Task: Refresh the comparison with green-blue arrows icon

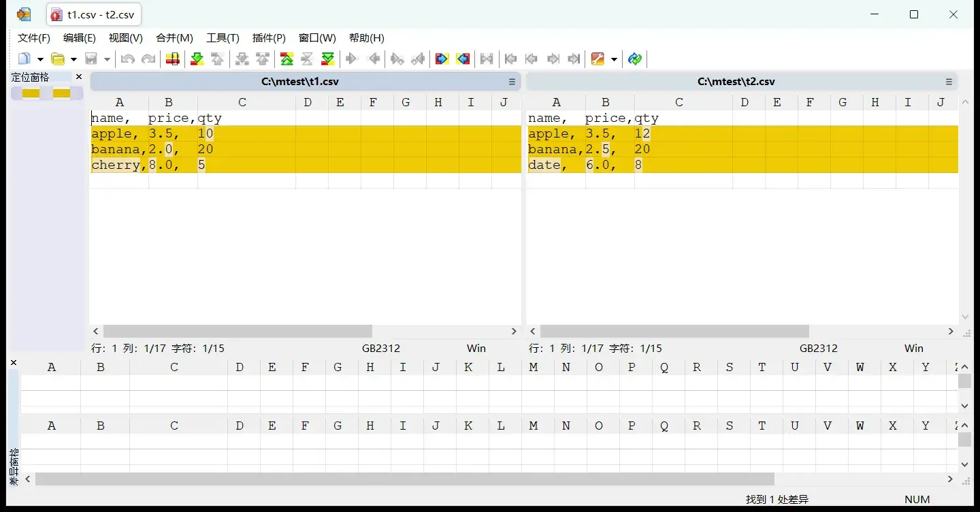Action: click(x=635, y=59)
